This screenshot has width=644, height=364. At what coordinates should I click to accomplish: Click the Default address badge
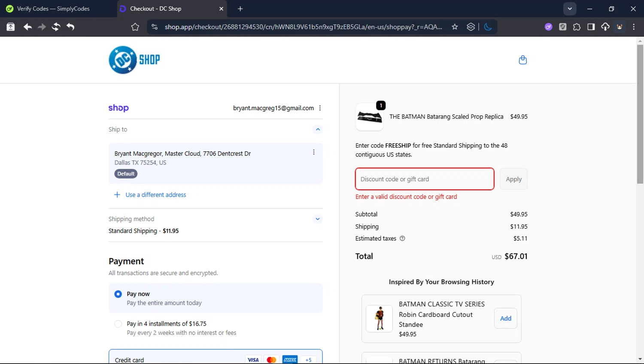126,174
